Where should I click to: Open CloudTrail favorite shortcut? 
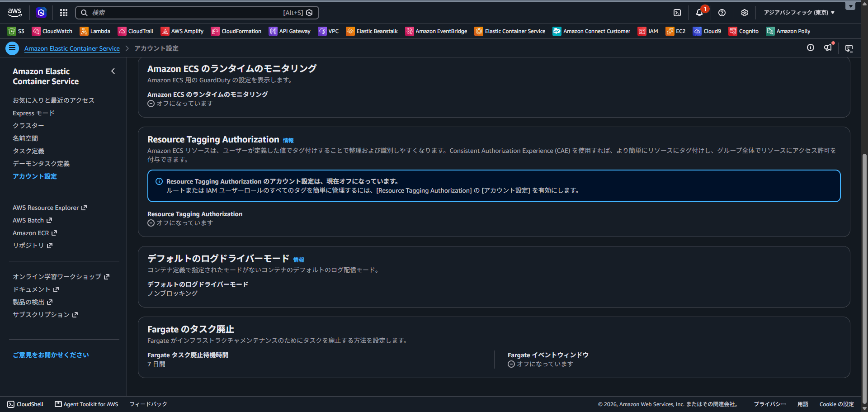(x=136, y=31)
